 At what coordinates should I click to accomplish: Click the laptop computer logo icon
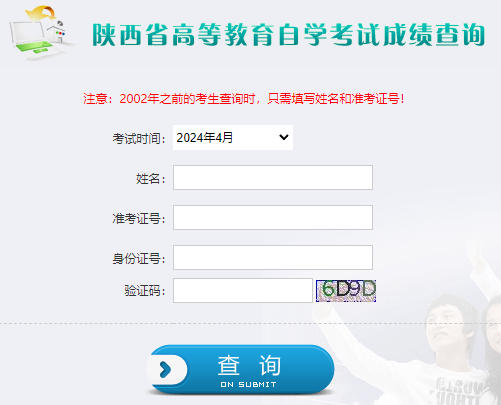[32, 39]
